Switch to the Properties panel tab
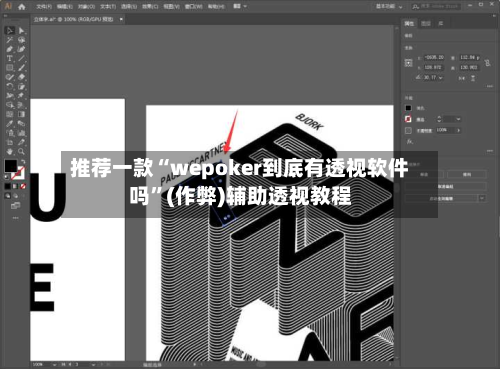 click(409, 23)
